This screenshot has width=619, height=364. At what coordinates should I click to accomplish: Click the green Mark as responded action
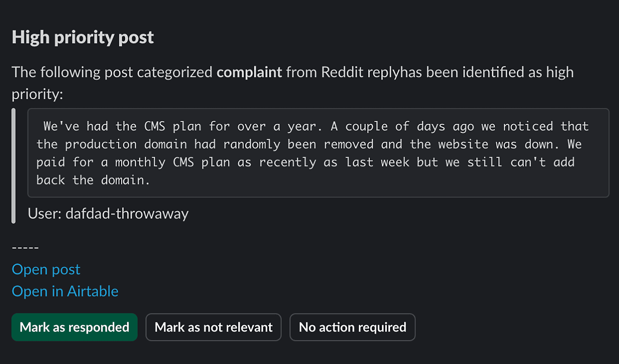coord(75,327)
